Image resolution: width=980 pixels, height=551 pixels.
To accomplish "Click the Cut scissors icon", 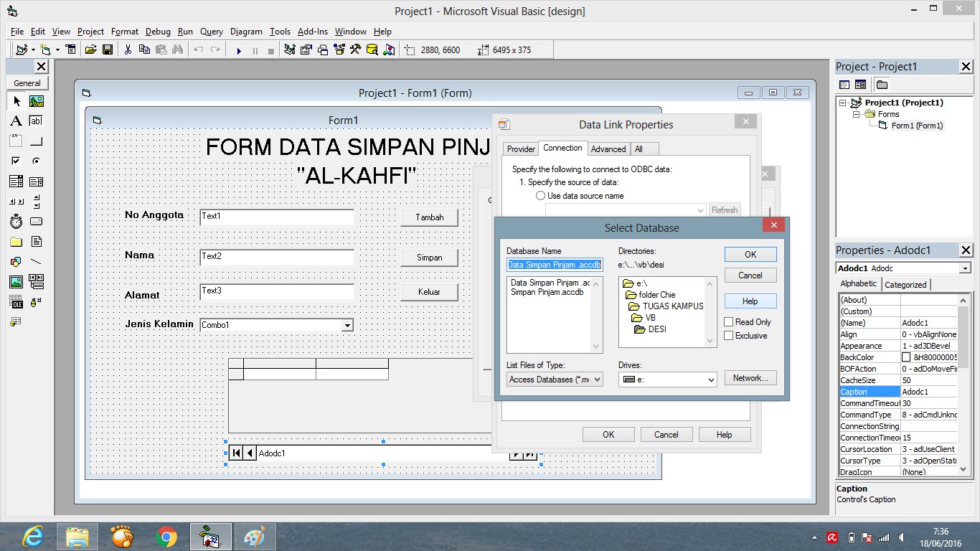I will click(128, 50).
